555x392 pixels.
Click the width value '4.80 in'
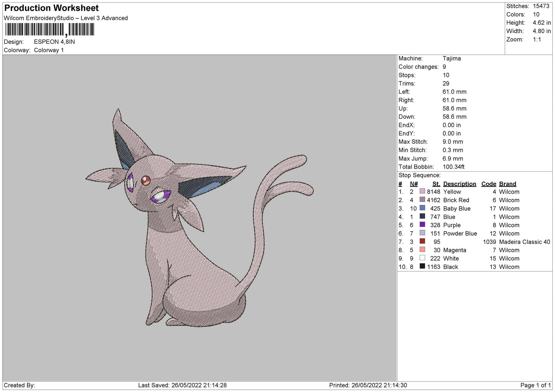click(542, 31)
